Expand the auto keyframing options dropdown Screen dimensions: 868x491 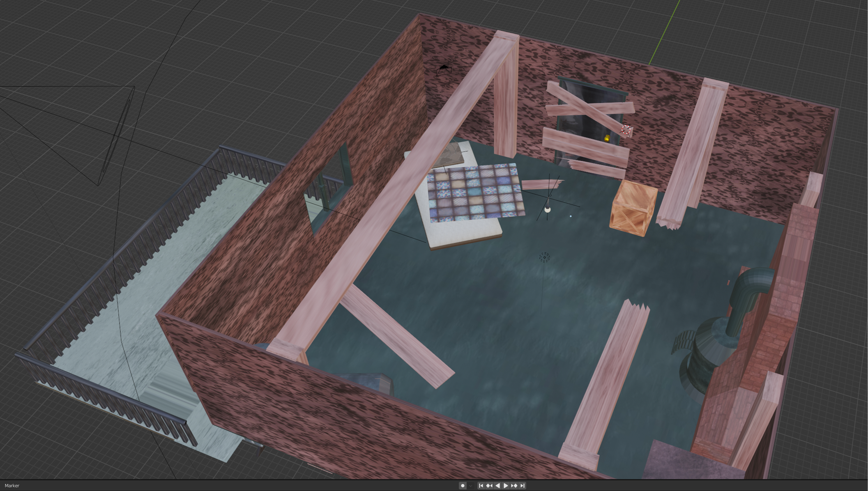pyautogui.click(x=471, y=486)
